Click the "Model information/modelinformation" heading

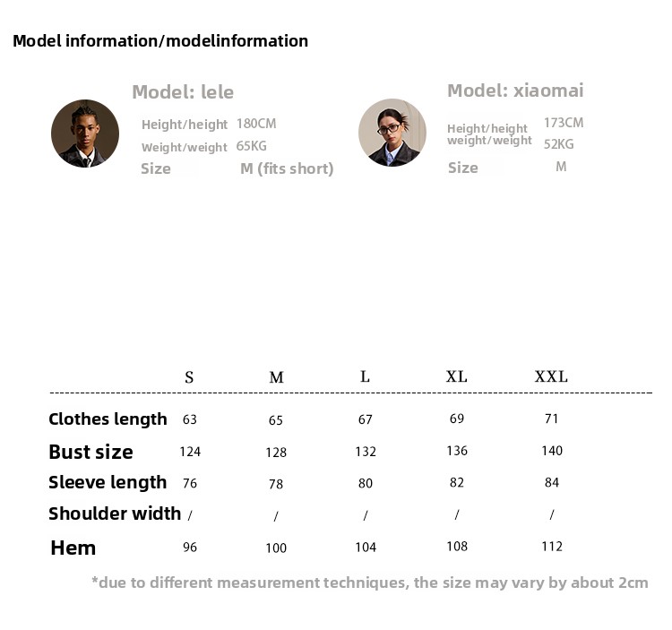pos(160,40)
